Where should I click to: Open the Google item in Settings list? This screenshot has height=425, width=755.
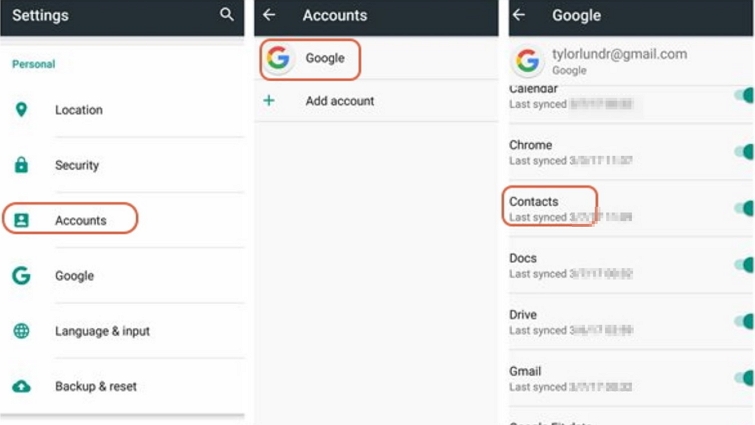pos(75,276)
